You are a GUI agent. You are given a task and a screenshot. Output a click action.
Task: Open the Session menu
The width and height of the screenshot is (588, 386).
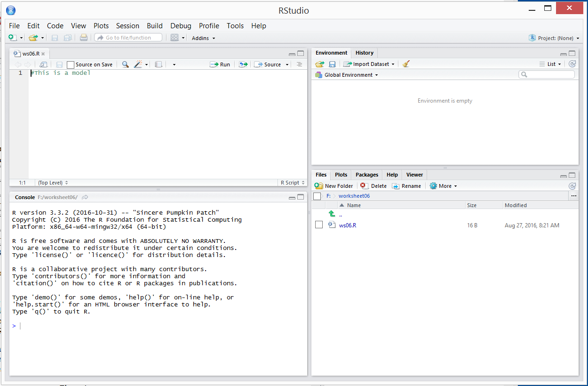127,26
